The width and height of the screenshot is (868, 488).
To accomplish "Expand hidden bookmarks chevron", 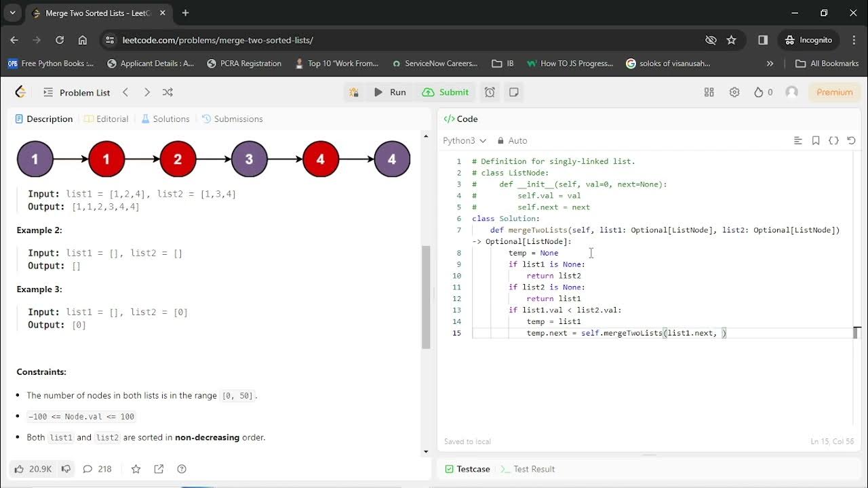I will [x=770, y=63].
